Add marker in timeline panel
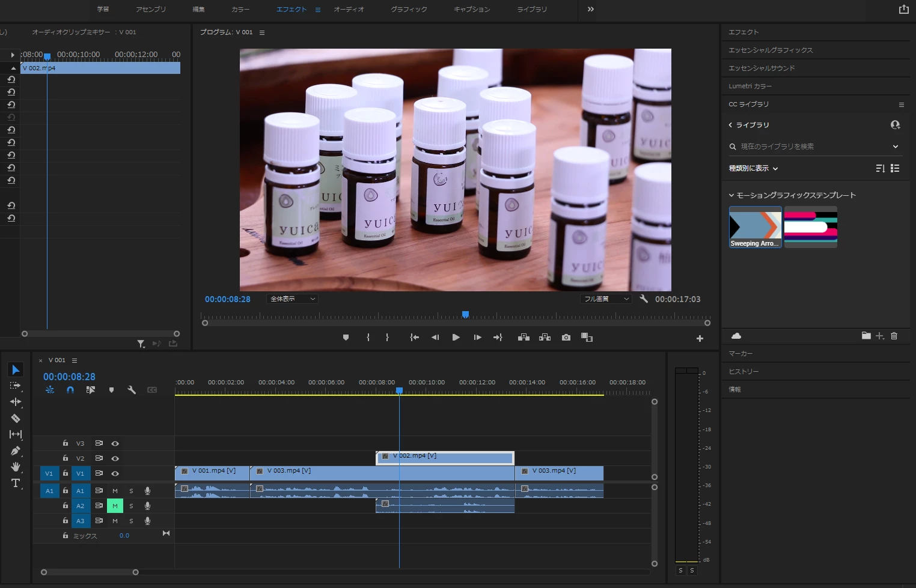The width and height of the screenshot is (916, 588). (x=111, y=390)
